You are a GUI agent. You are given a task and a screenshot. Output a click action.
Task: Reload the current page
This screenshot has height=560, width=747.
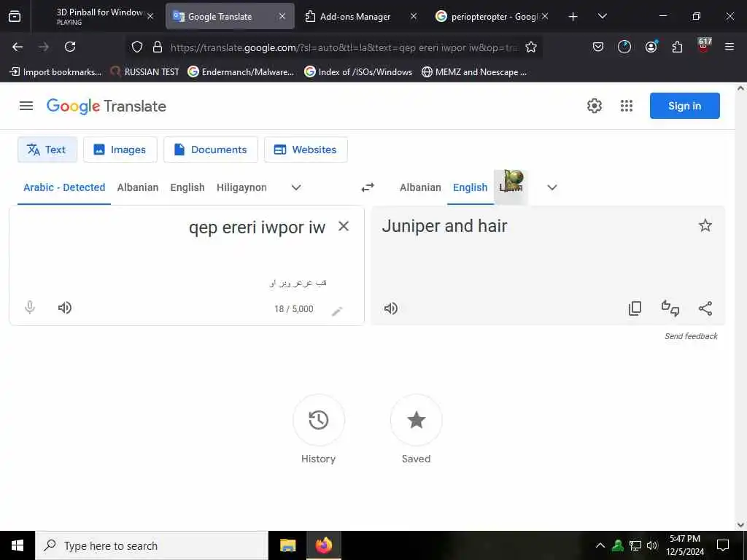[70, 47]
